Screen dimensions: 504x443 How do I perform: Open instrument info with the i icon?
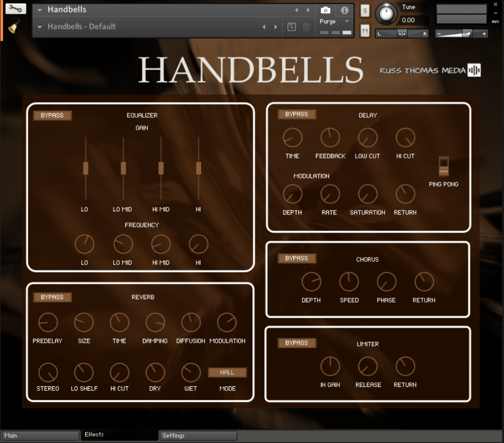click(x=345, y=11)
